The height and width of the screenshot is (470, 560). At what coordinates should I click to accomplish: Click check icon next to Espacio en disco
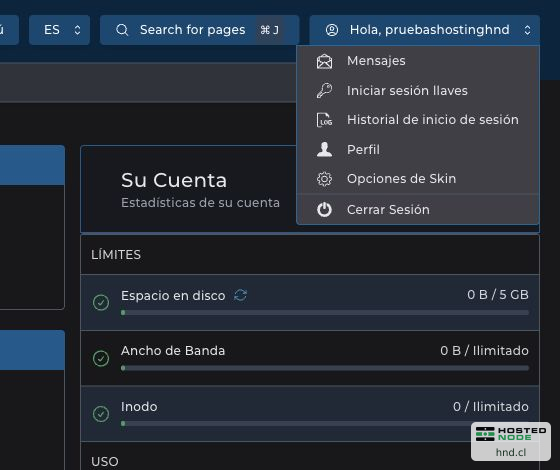[x=101, y=302]
